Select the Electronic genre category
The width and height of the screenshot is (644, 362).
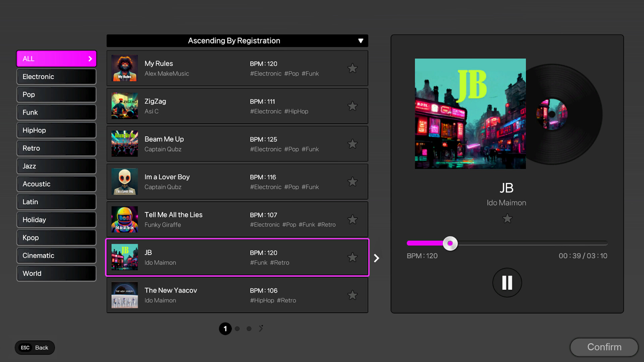56,77
